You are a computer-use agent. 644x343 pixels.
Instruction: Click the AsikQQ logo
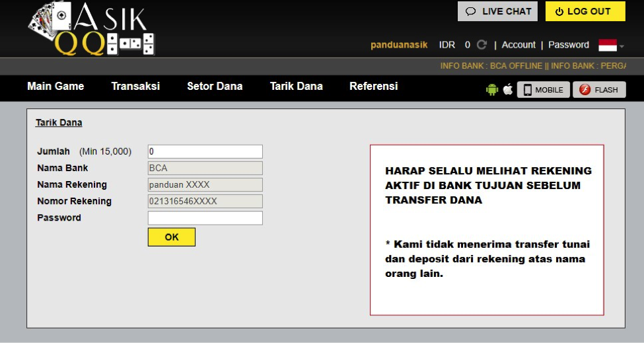click(x=91, y=29)
